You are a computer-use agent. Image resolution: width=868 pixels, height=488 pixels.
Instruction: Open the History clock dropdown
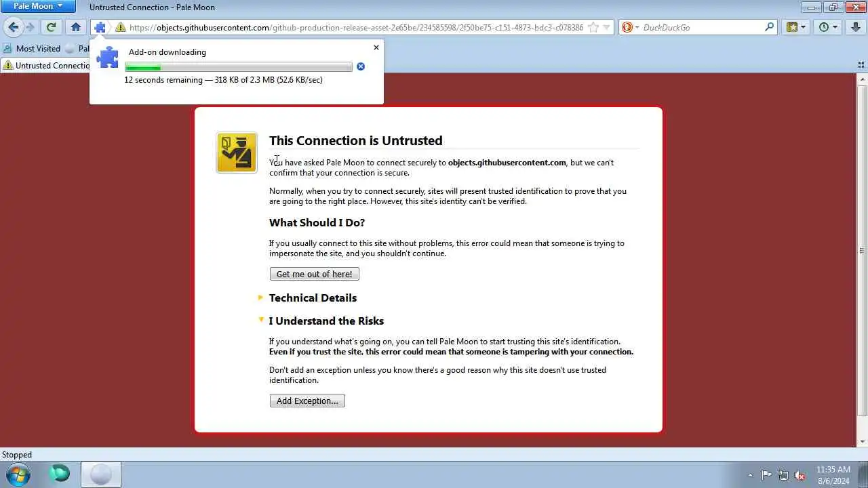828,27
